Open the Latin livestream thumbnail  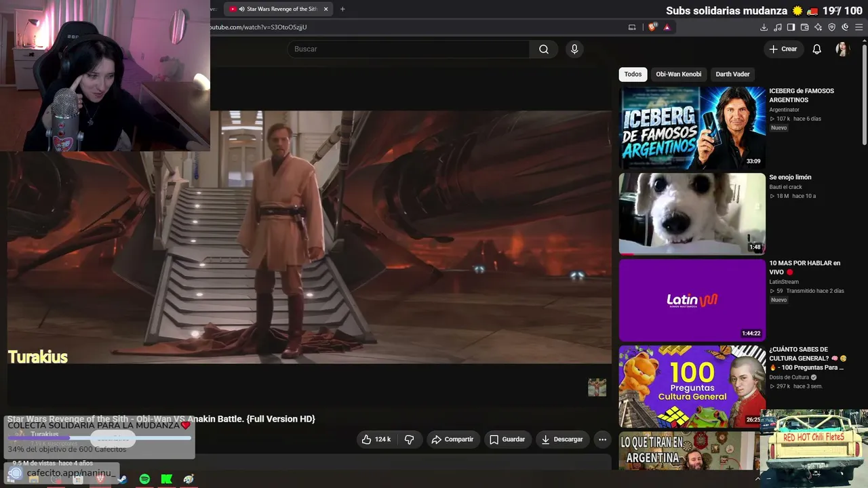tap(692, 300)
